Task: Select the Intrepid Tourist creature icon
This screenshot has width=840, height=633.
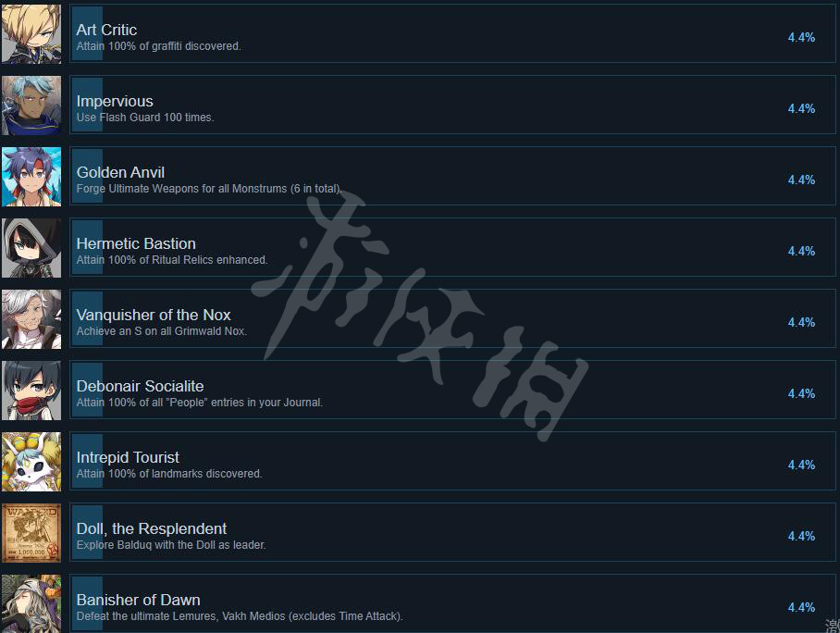Action: point(31,462)
